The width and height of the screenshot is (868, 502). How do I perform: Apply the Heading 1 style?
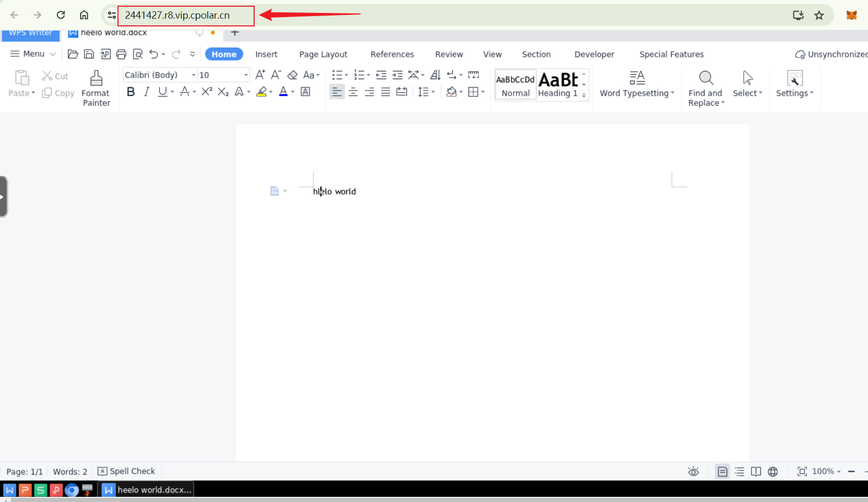tap(558, 84)
